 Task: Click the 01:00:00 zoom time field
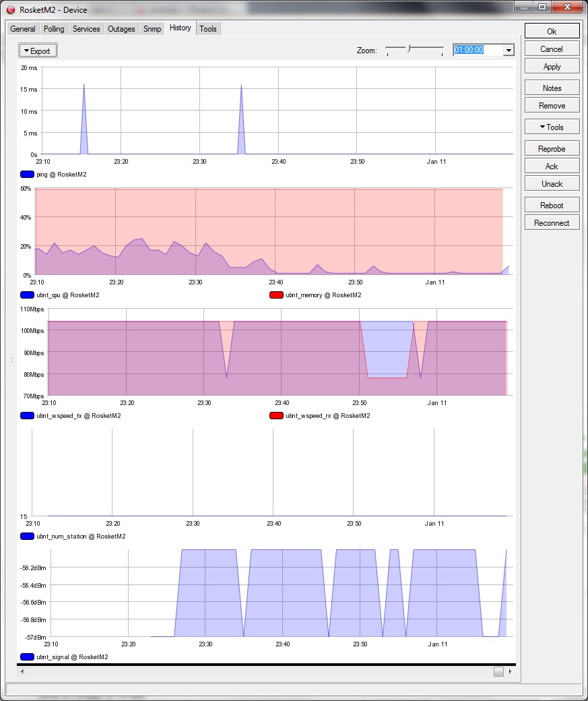[x=478, y=51]
